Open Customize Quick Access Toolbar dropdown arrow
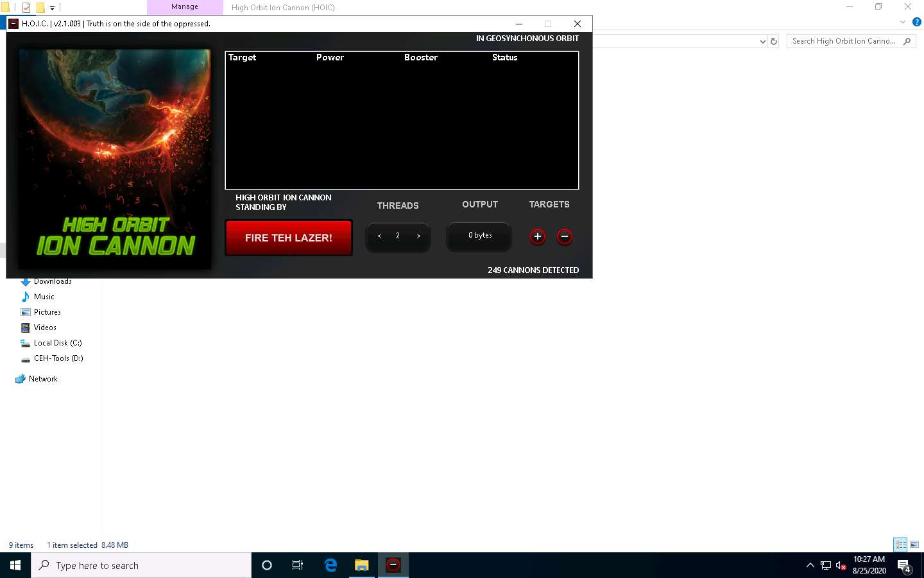Screen dimensions: 924x578 [52, 8]
